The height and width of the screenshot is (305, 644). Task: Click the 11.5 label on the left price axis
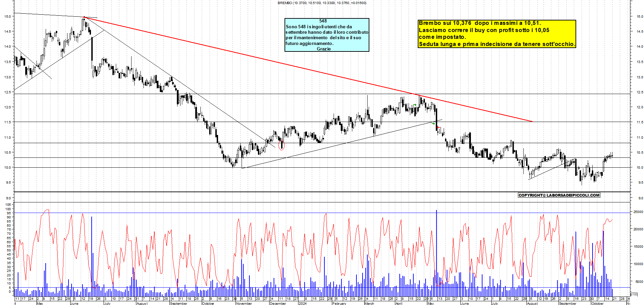8,122
